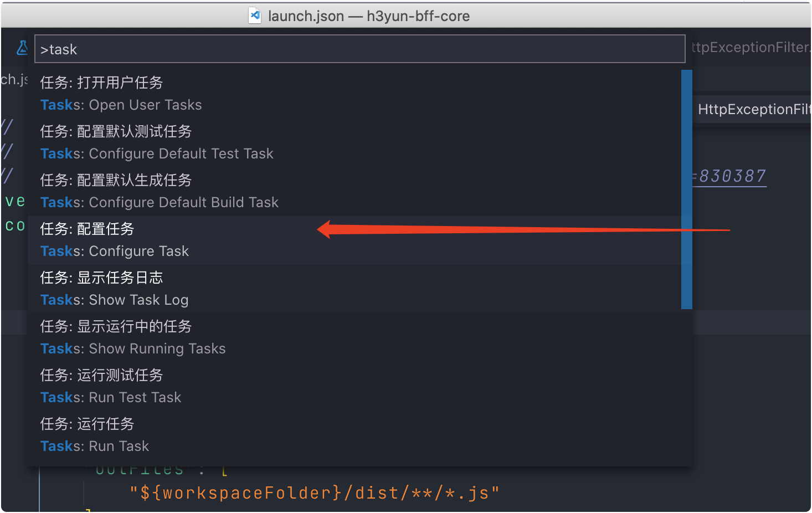Select Tasks: Run Test Task command
Viewport: 812px width, 513px height.
[354, 387]
